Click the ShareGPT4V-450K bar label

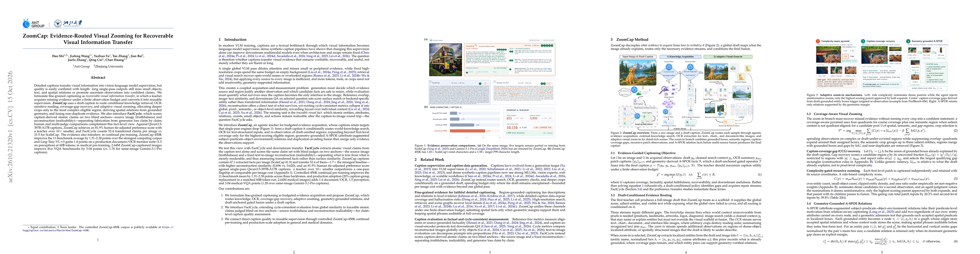click(x=439, y=113)
